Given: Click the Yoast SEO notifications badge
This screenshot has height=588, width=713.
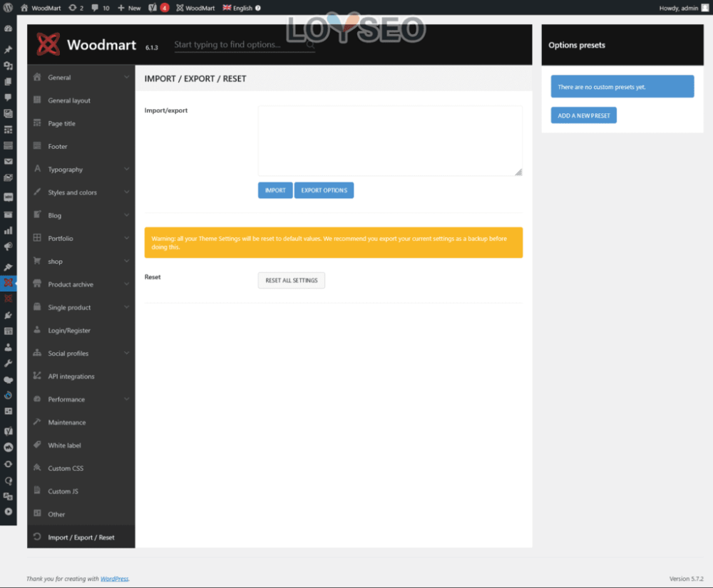Looking at the screenshot, I should (x=165, y=8).
